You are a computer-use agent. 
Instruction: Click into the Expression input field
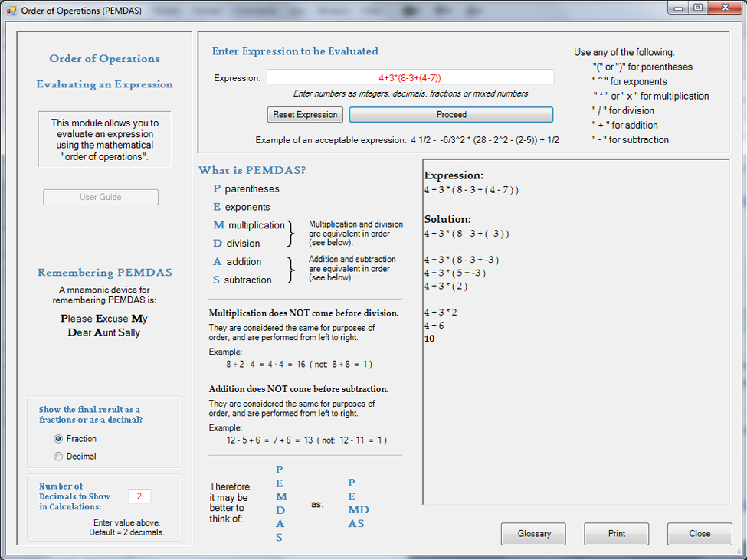click(410, 77)
